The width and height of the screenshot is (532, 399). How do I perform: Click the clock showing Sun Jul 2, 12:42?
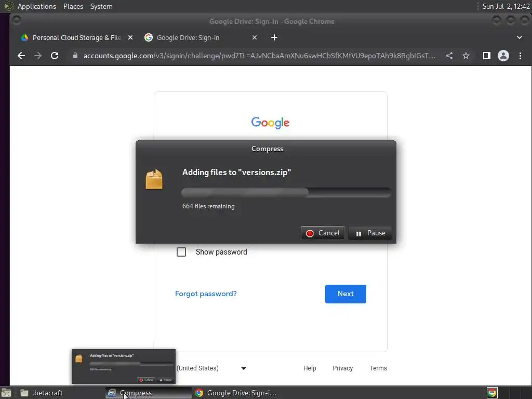(x=506, y=6)
